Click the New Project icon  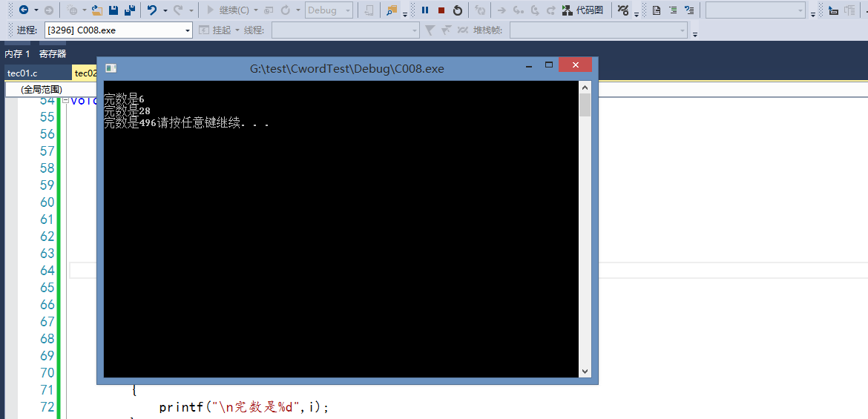coord(73,10)
